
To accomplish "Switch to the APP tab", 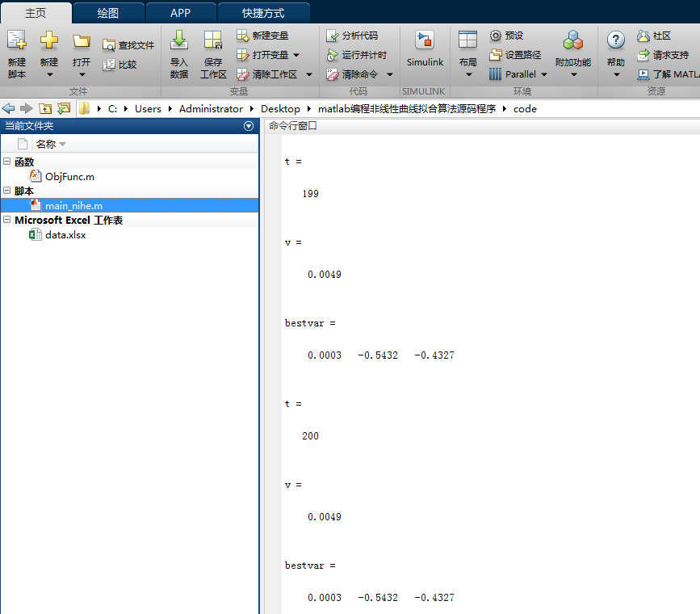I will (x=180, y=13).
